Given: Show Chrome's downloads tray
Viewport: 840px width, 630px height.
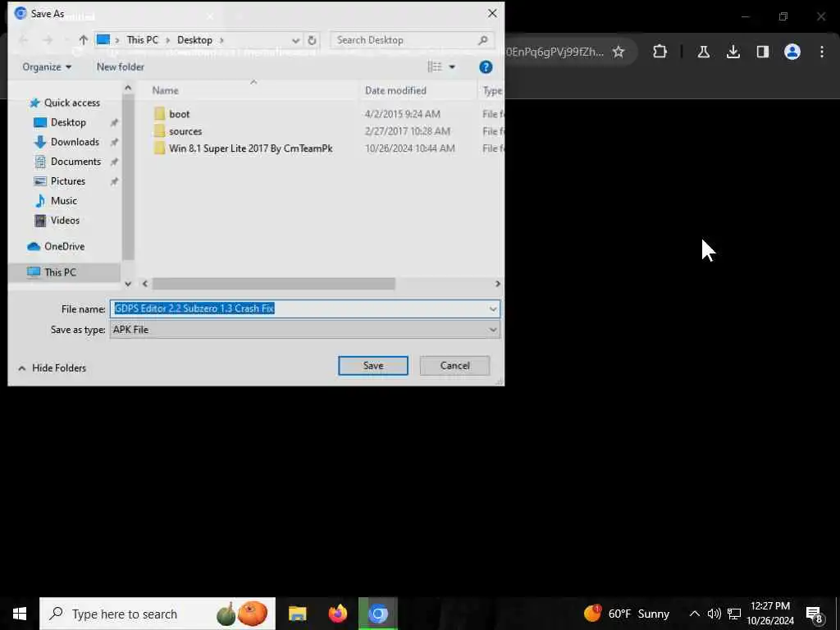Looking at the screenshot, I should (x=733, y=52).
